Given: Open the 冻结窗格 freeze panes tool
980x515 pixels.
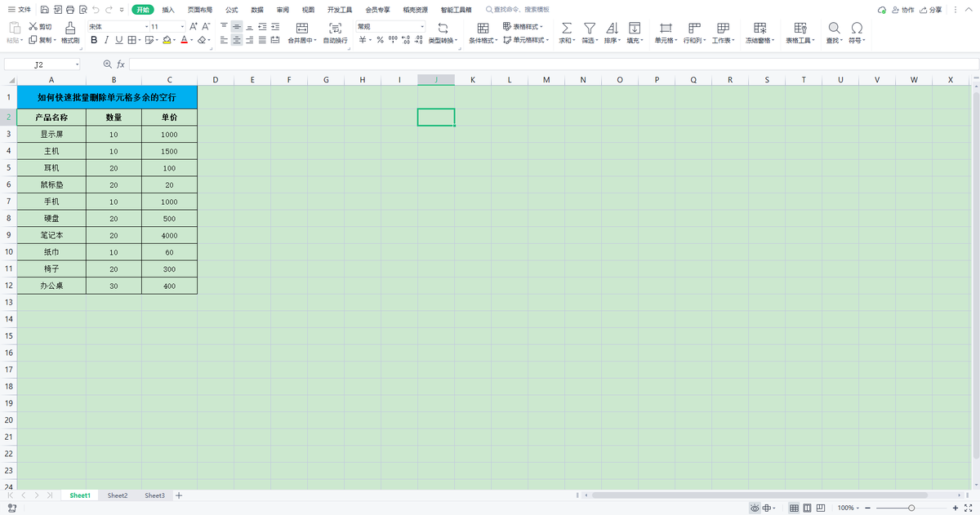Looking at the screenshot, I should coord(759,33).
